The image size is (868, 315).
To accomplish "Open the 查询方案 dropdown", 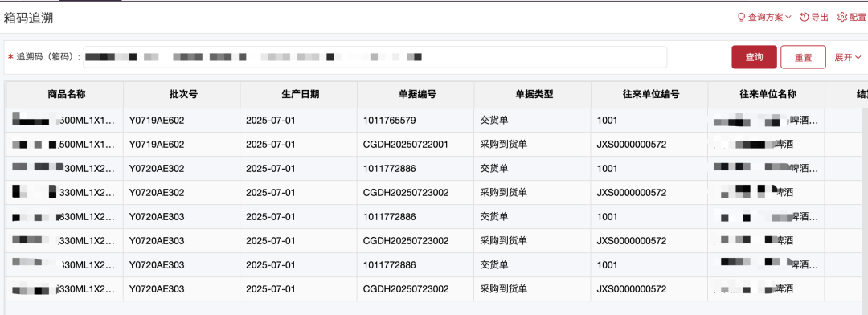I will coord(764,17).
